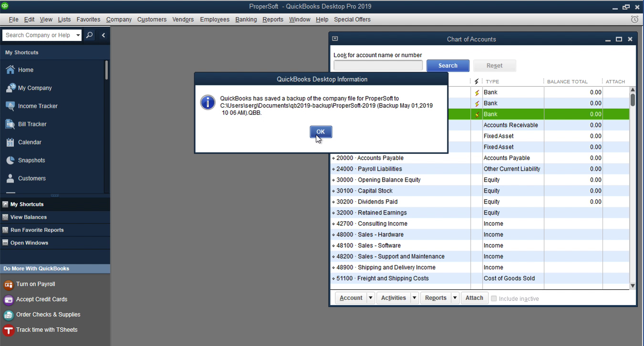This screenshot has width=644, height=346.
Task: Sort by BALANCE TOTAL column header
Action: point(567,81)
